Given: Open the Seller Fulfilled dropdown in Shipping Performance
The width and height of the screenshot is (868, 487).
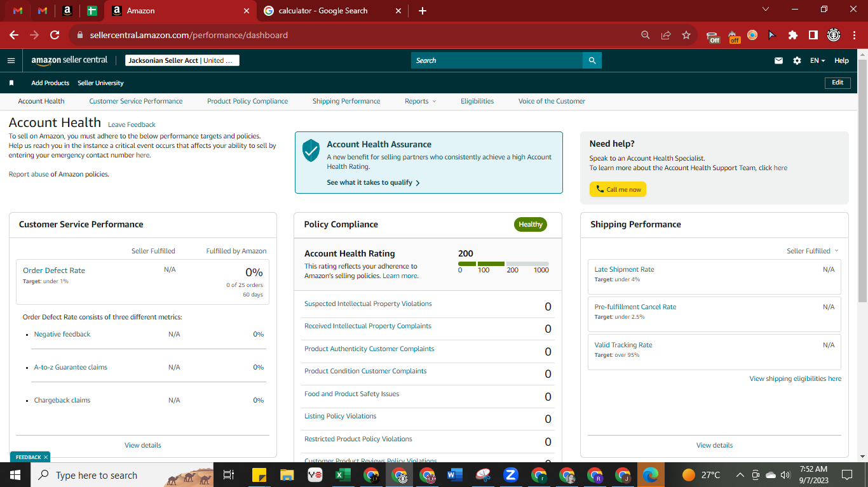Looking at the screenshot, I should point(813,251).
